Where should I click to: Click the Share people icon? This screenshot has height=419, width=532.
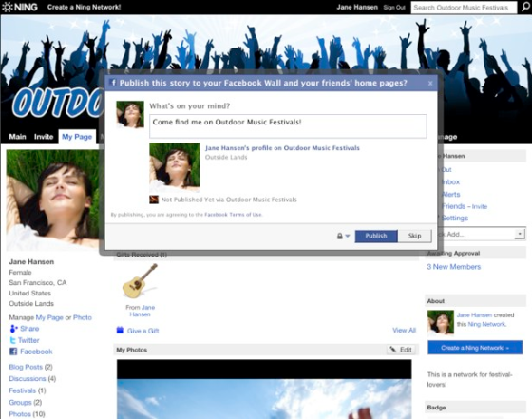coord(13,329)
